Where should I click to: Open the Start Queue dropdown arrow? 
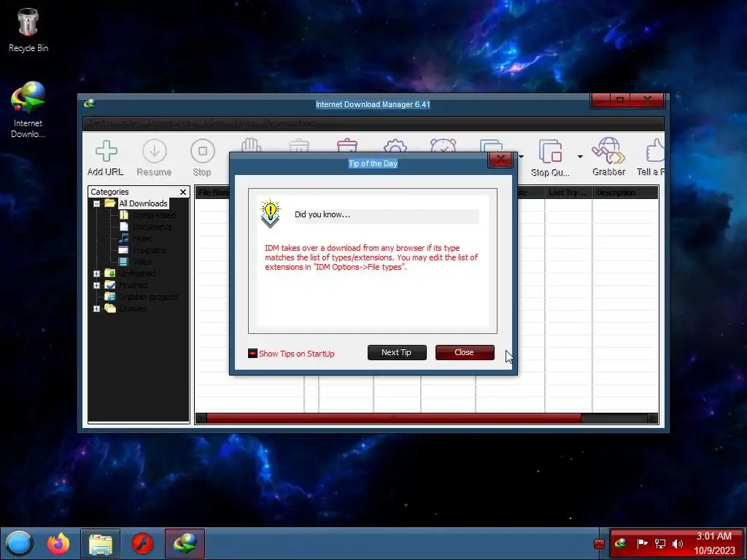[x=521, y=157]
